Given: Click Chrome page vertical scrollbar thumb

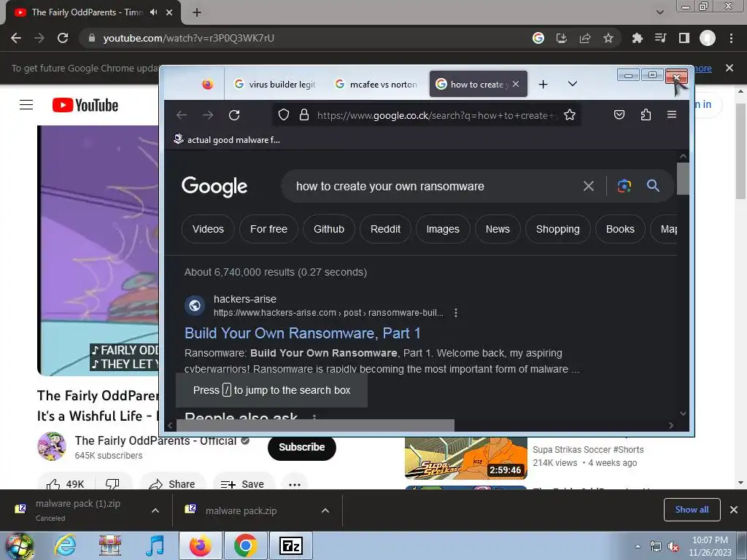Looking at the screenshot, I should click(740, 152).
